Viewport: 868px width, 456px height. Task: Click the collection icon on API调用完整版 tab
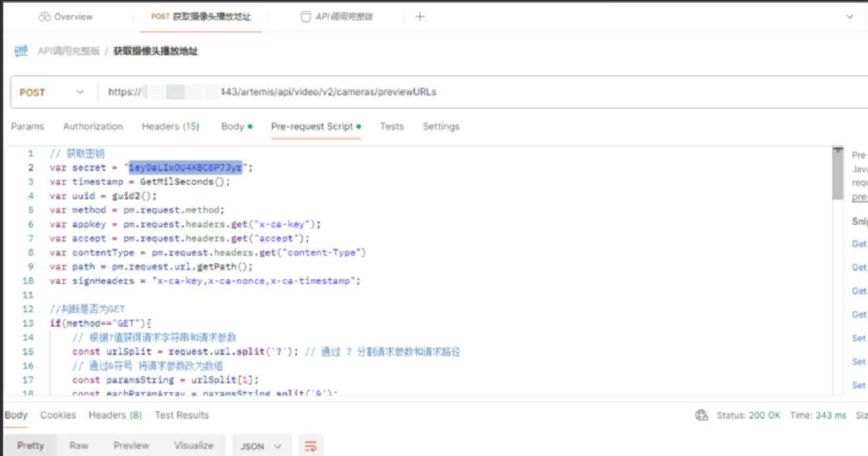point(306,17)
